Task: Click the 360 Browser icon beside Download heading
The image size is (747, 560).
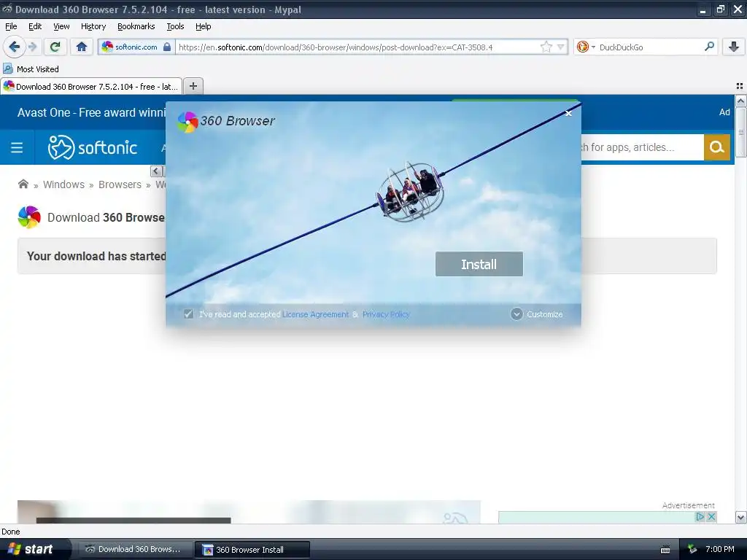Action: 29,217
